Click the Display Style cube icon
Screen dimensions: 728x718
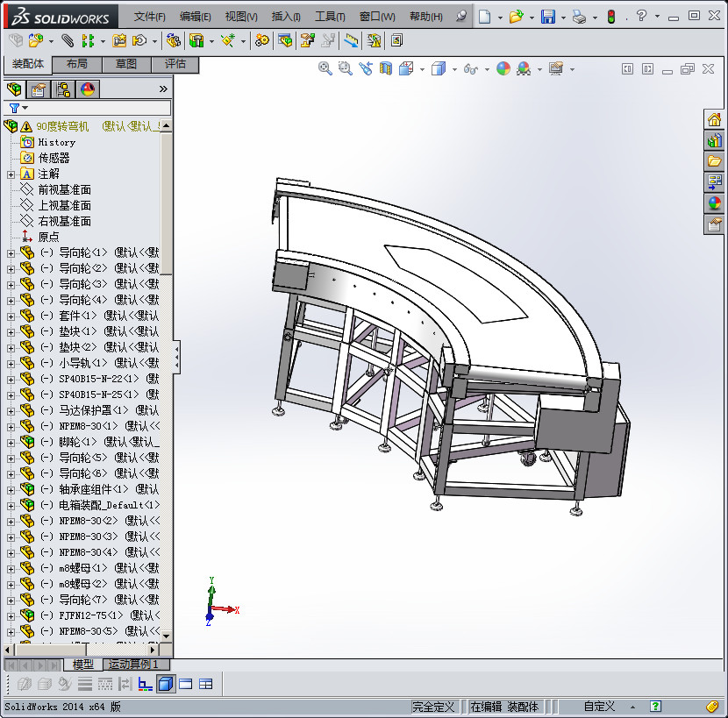coord(438,68)
